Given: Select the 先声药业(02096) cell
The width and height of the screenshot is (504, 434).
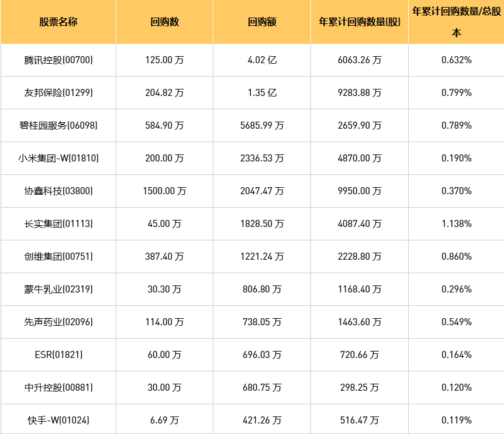Looking at the screenshot, I should coord(58,322).
